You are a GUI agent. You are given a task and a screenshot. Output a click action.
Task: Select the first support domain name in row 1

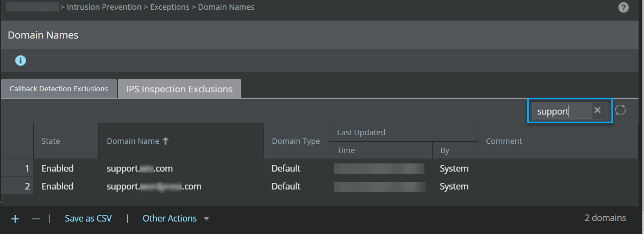[x=140, y=168]
